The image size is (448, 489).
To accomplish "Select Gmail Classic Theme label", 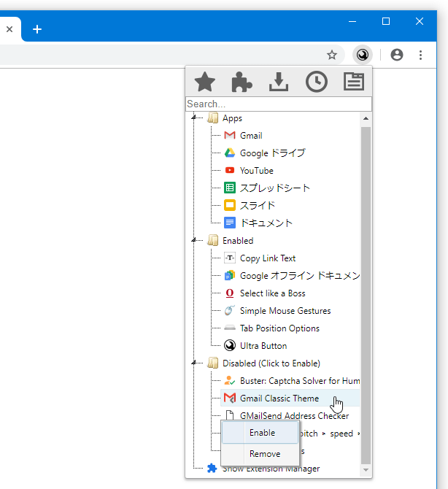I will pos(279,398).
